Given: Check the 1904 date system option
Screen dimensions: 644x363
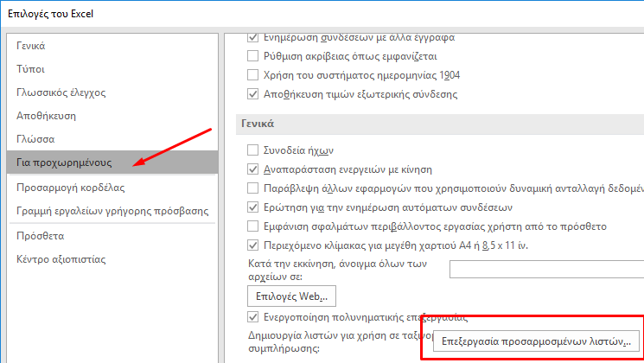Looking at the screenshot, I should (253, 74).
